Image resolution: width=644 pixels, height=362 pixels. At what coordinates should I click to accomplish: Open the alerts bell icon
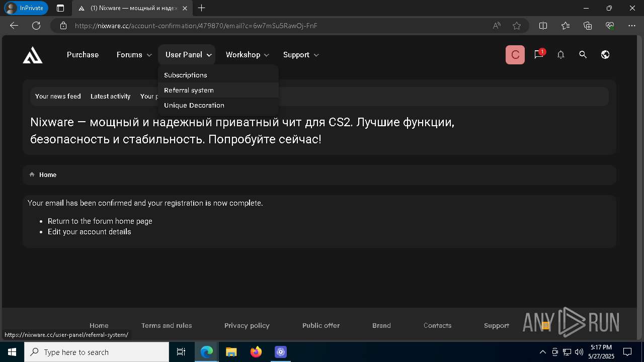coord(560,55)
